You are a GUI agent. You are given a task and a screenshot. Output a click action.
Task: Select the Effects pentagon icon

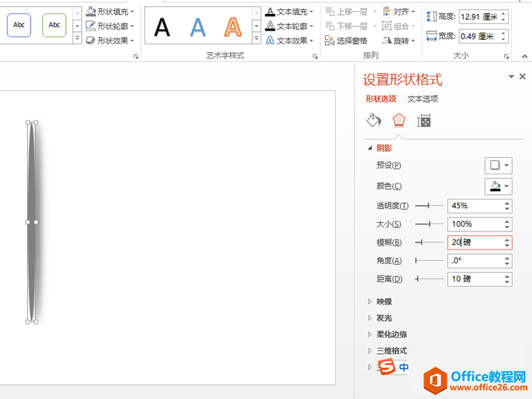coord(398,120)
